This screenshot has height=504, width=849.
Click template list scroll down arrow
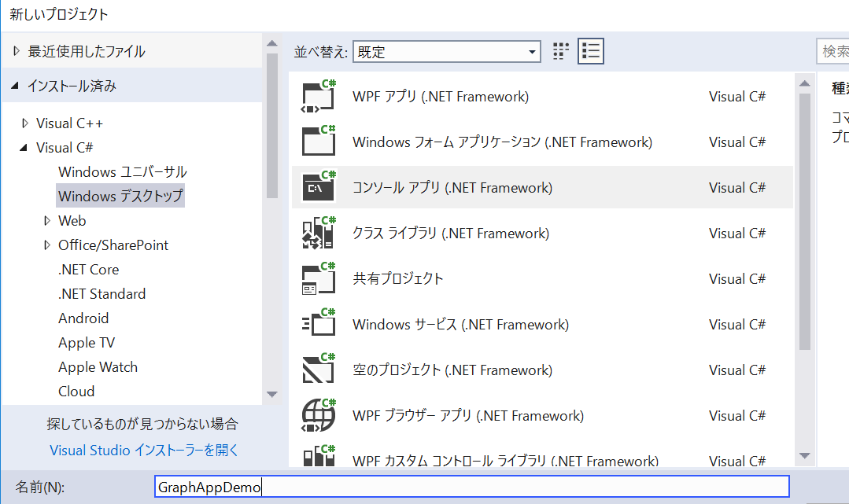point(805,456)
